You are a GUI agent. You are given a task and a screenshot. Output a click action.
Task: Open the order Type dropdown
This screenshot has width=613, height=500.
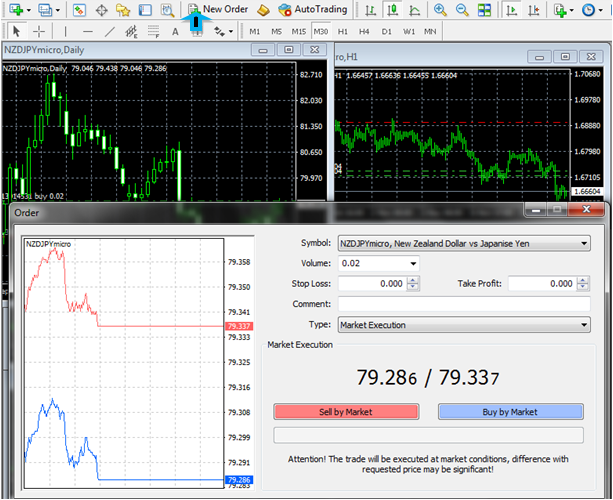[x=464, y=324]
